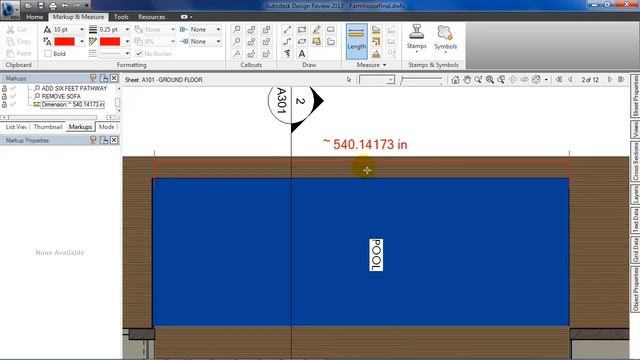
Task: Jump to the first sheet
Action: click(559, 80)
